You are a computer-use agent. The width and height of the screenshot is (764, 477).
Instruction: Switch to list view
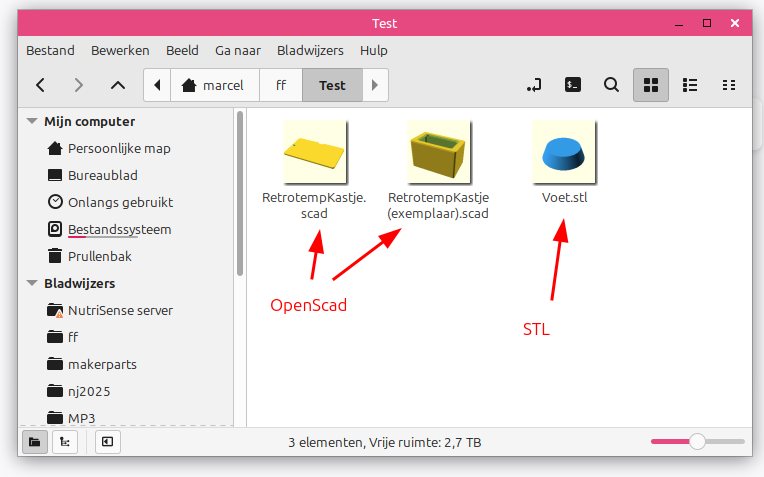click(689, 86)
